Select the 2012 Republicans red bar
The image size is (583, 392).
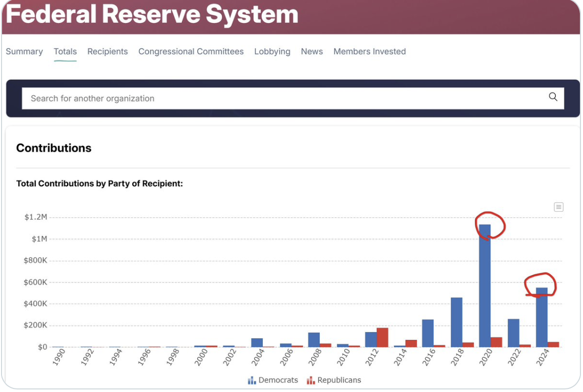(x=382, y=338)
